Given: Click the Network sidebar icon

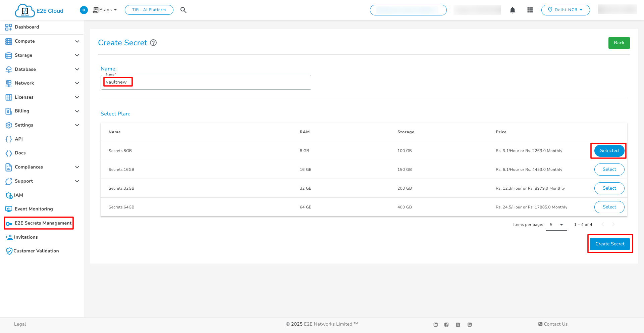Looking at the screenshot, I should coord(9,83).
